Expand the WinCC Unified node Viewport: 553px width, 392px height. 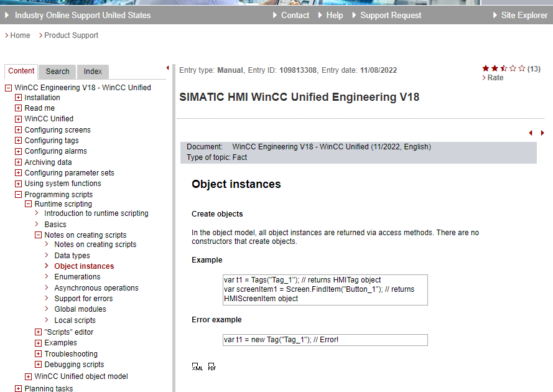click(x=18, y=119)
